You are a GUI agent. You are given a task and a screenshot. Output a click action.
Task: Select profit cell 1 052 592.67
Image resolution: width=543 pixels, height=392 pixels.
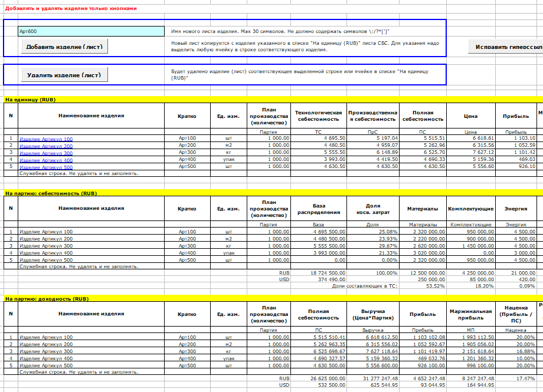click(x=423, y=344)
